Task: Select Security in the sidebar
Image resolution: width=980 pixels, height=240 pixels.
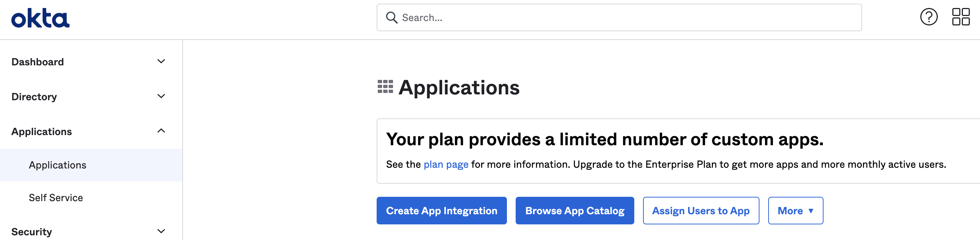Action: click(x=32, y=232)
